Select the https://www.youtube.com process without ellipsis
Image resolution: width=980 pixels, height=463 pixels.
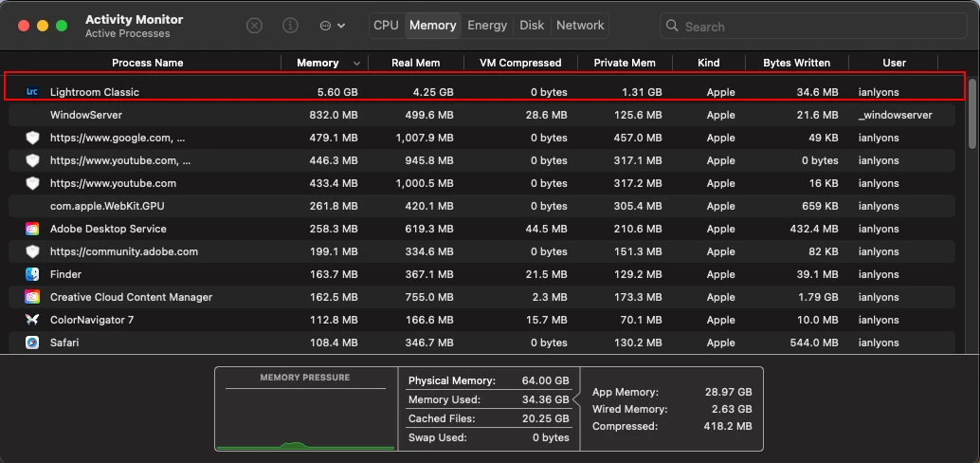[113, 183]
